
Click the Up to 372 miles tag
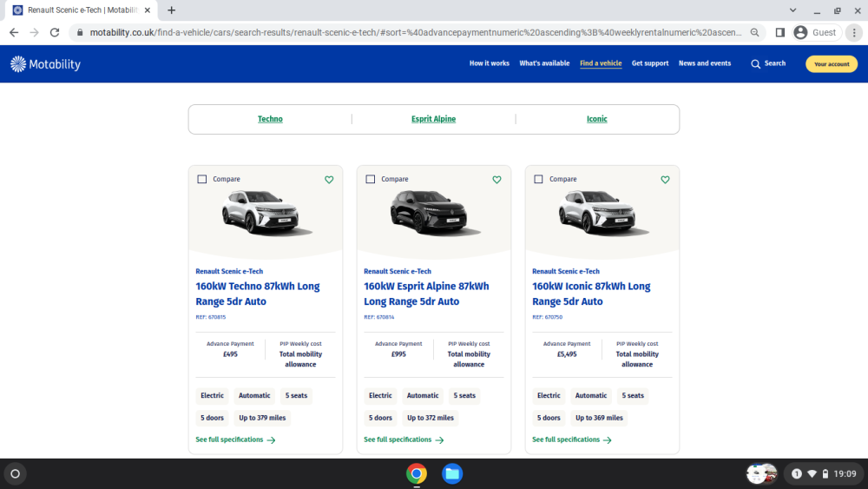[431, 418]
